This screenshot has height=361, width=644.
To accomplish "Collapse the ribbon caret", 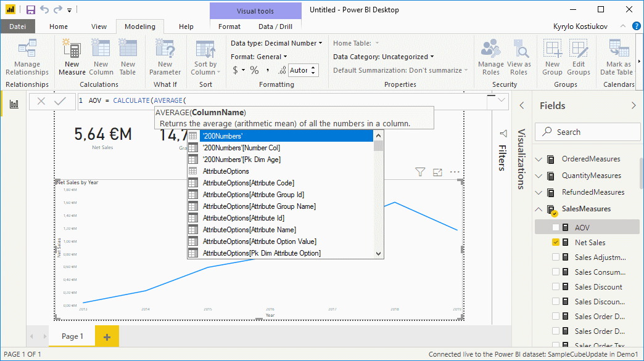I will tap(622, 26).
